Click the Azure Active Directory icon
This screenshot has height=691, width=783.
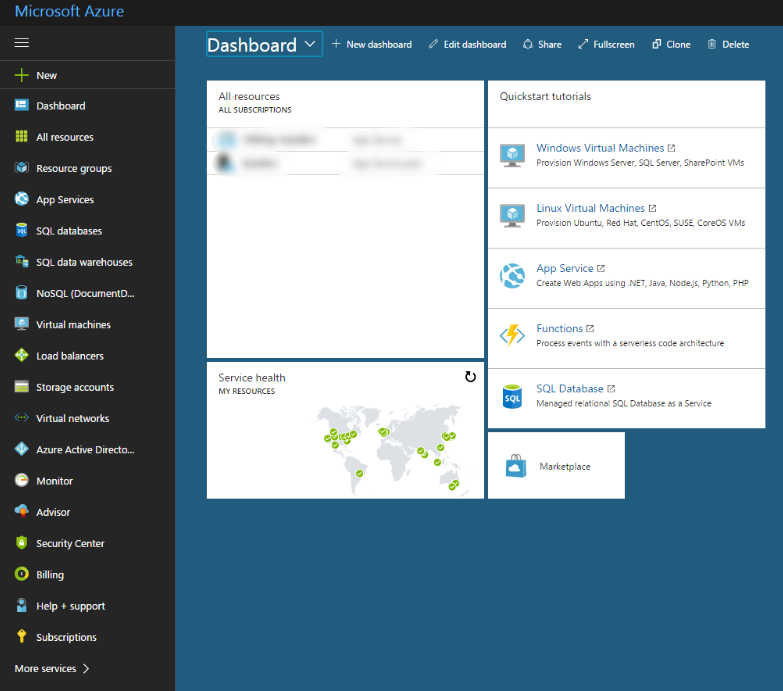(21, 449)
